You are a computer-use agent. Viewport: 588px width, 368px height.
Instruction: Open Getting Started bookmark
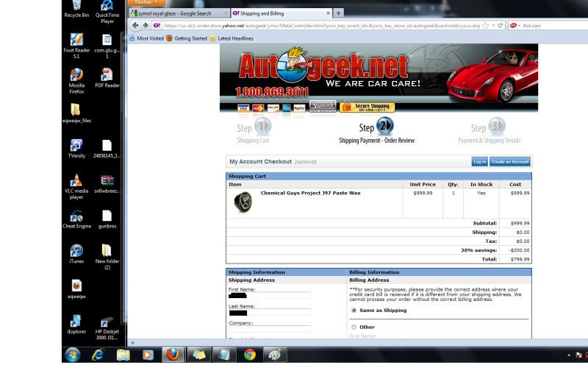[187, 38]
